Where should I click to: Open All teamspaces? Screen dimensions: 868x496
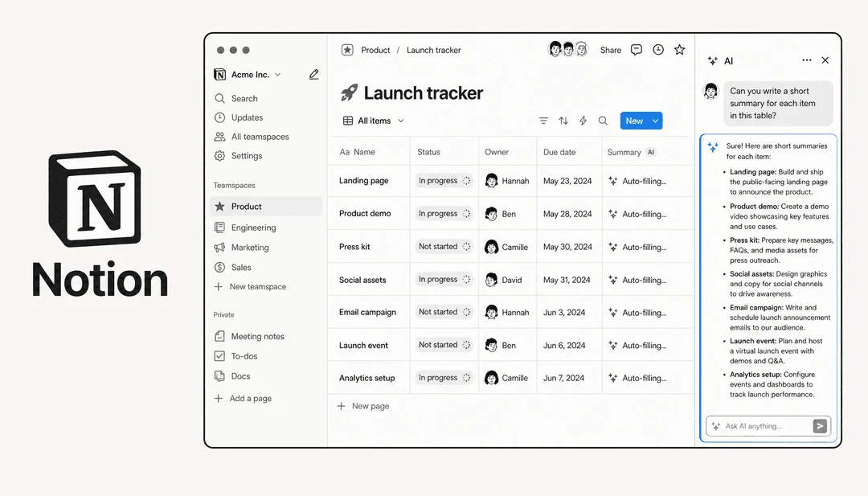click(252, 137)
